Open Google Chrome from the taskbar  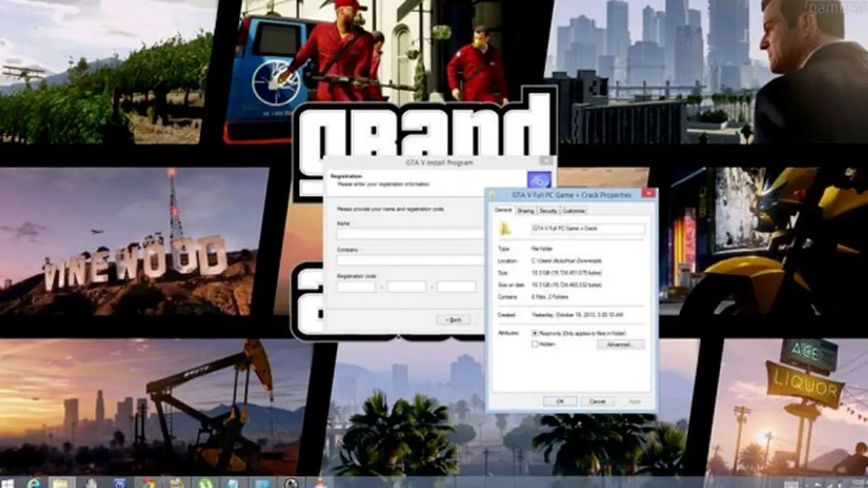[147, 483]
